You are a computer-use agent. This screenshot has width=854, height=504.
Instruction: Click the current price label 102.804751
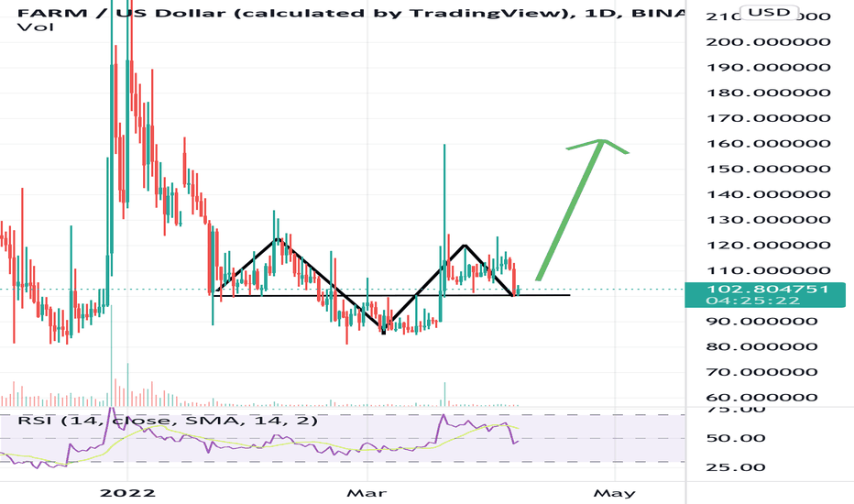(767, 289)
